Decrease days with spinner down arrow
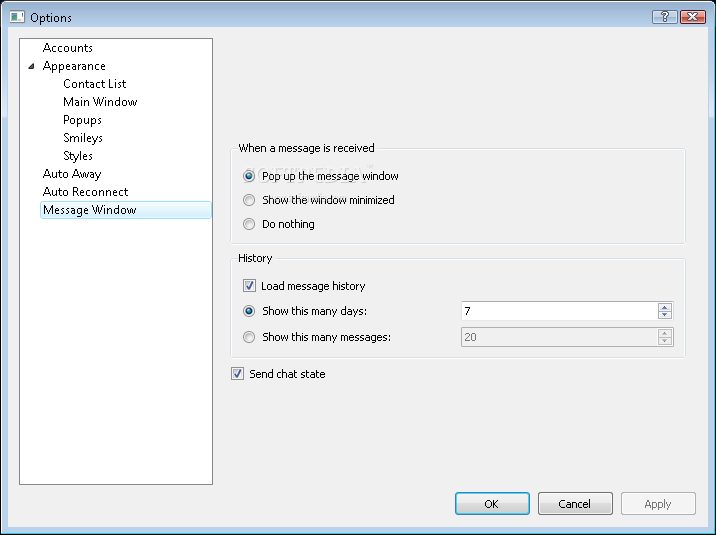The image size is (716, 535). pos(665,315)
